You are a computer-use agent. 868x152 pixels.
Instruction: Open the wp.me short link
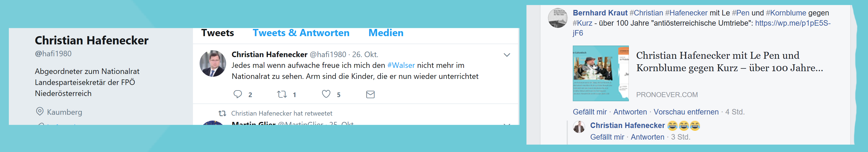pyautogui.click(x=793, y=23)
